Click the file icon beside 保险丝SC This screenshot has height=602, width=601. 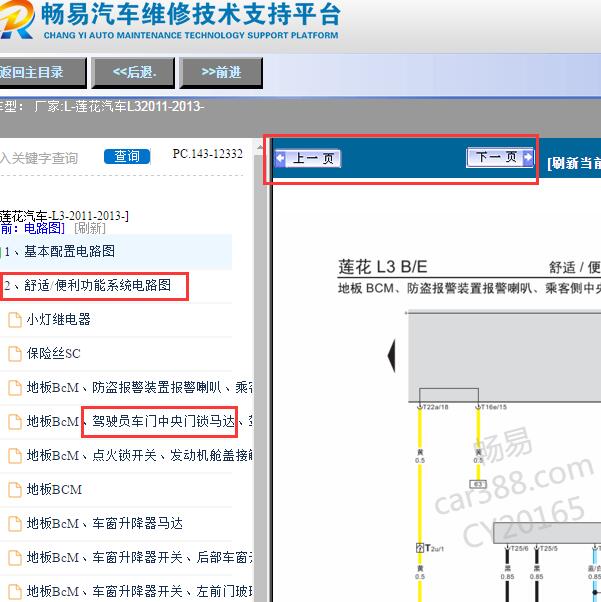[15, 354]
